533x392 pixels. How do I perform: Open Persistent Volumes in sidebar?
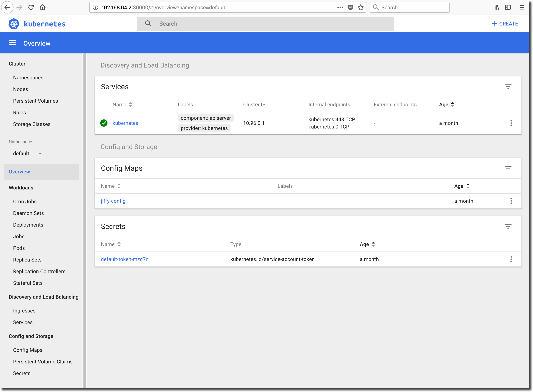tap(35, 101)
